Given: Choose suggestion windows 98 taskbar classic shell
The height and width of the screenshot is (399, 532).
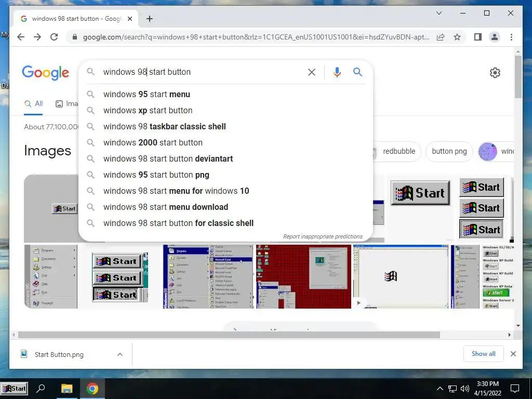Looking at the screenshot, I should [225, 127].
